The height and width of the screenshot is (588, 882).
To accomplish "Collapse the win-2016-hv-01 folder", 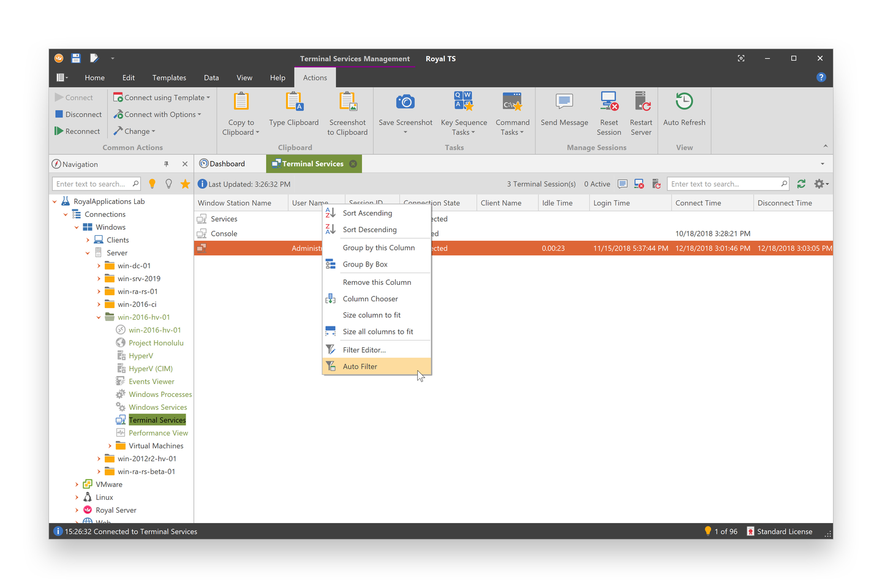I will (x=99, y=317).
